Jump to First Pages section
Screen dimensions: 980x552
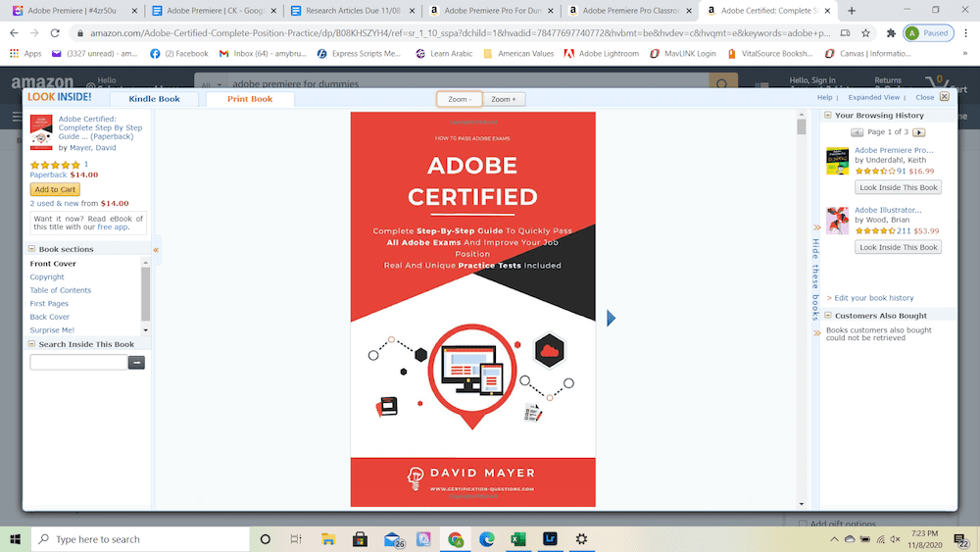[49, 304]
